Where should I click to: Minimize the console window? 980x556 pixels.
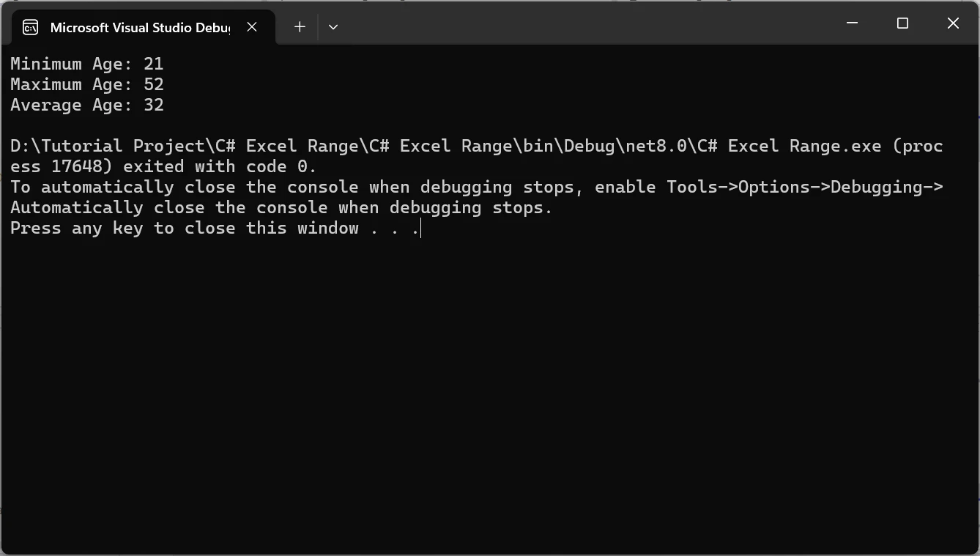(x=852, y=23)
